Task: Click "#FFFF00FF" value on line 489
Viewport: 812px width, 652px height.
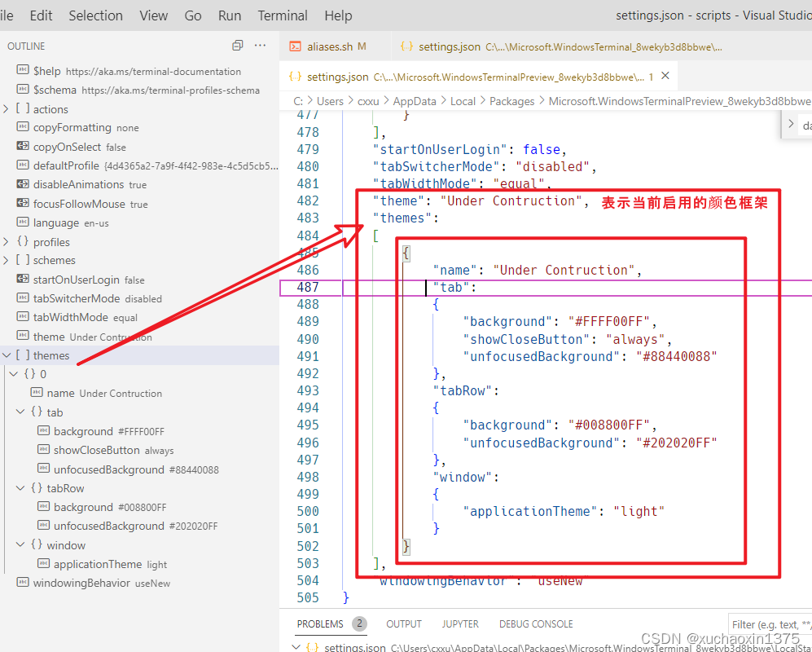Action: 608,322
